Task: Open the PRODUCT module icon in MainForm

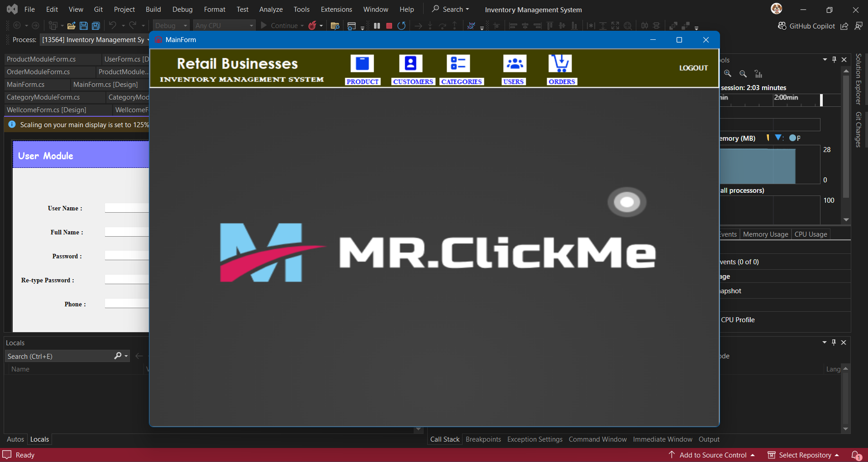Action: (x=362, y=64)
